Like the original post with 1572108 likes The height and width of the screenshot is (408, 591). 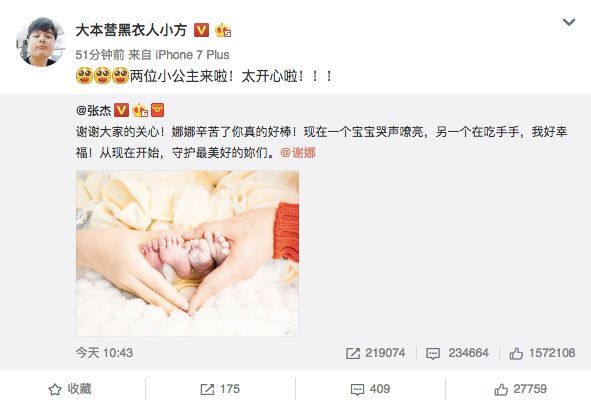coord(542,353)
